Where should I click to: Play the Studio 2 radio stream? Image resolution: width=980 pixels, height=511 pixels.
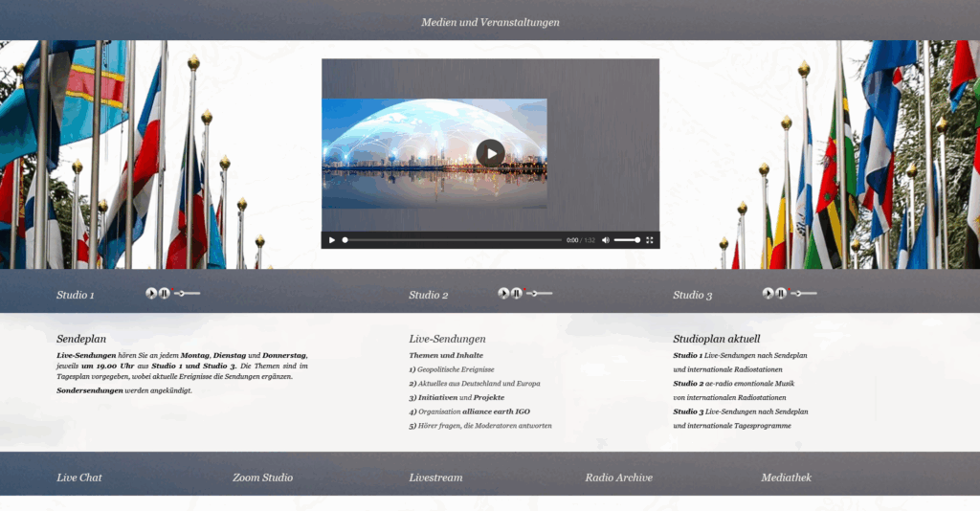(503, 294)
